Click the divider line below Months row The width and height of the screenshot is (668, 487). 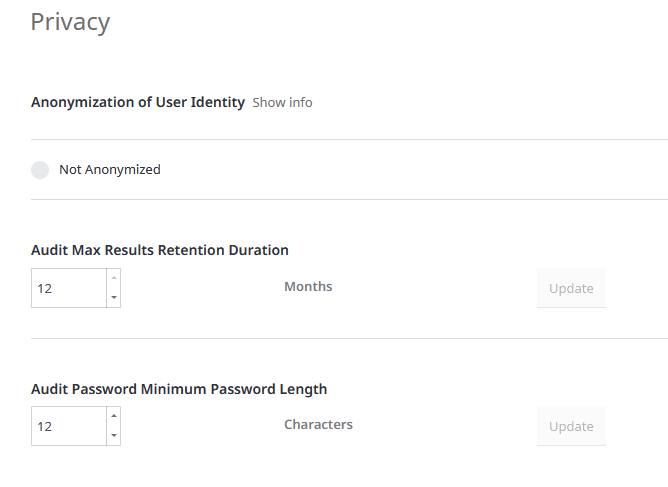tap(349, 338)
